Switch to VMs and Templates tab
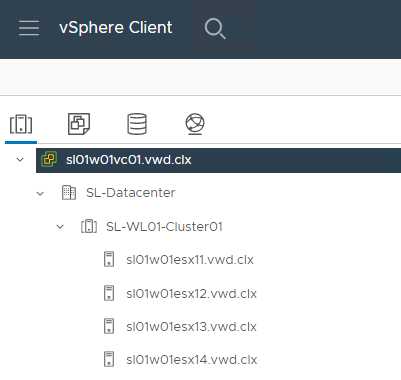This screenshot has width=401, height=380. point(79,124)
